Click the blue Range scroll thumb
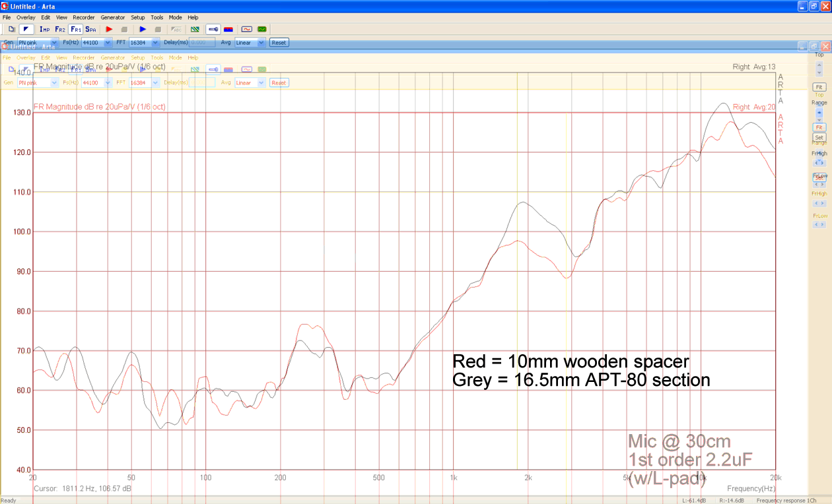Image resolution: width=832 pixels, height=504 pixels. pyautogui.click(x=819, y=113)
